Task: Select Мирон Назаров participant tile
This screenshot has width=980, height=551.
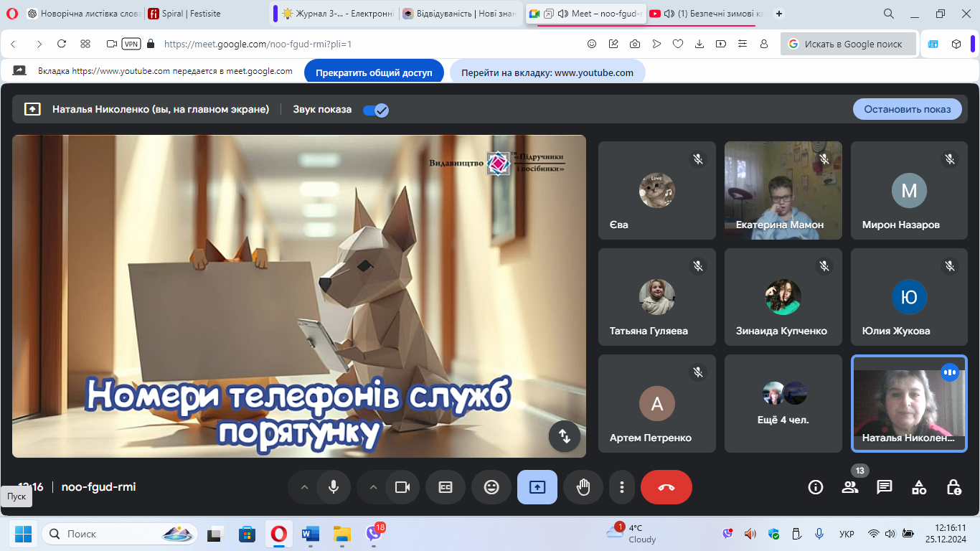Action: (909, 190)
